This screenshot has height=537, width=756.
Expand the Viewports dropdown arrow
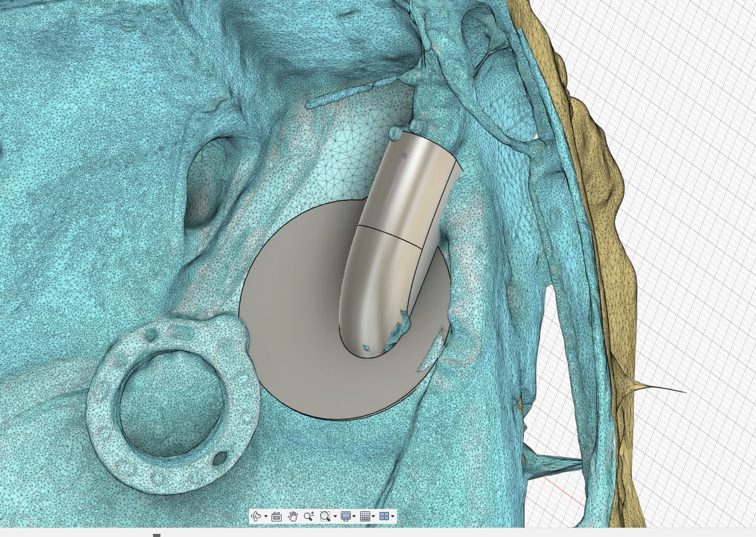point(393,516)
